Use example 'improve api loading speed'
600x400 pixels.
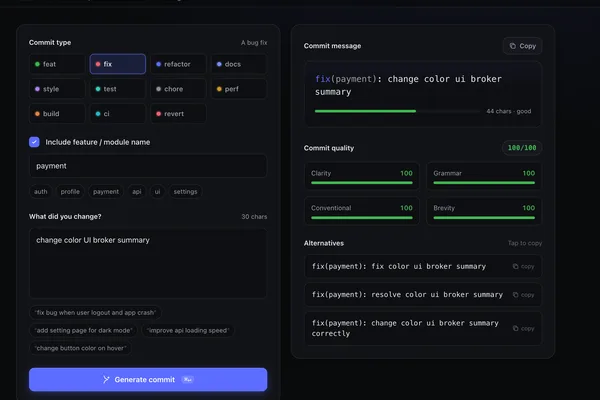pyautogui.click(x=188, y=330)
